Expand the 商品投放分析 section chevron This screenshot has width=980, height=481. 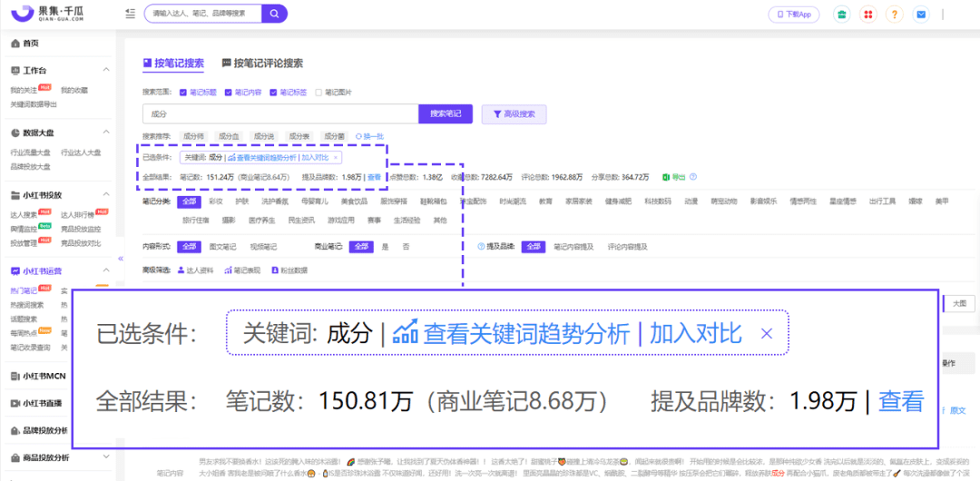pos(106,457)
